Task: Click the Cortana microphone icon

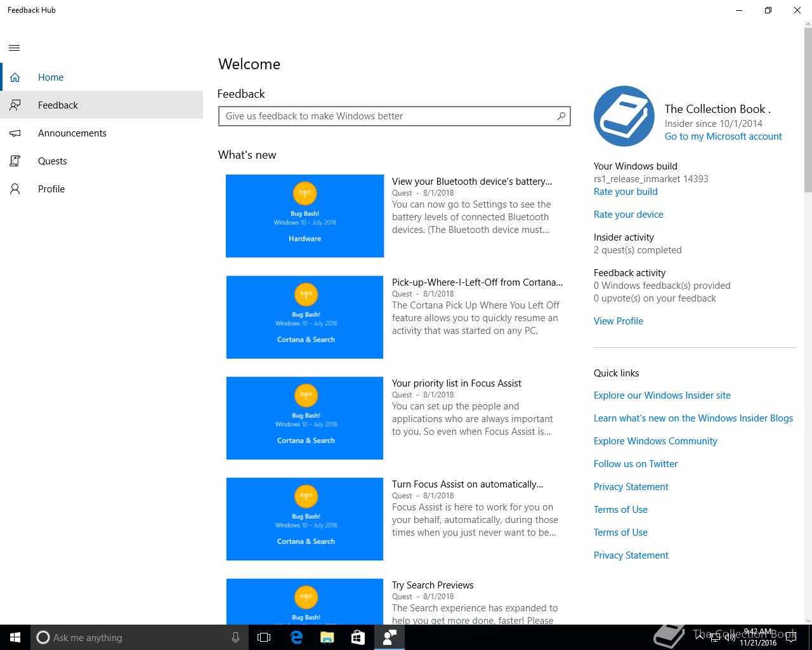Action: [235, 637]
